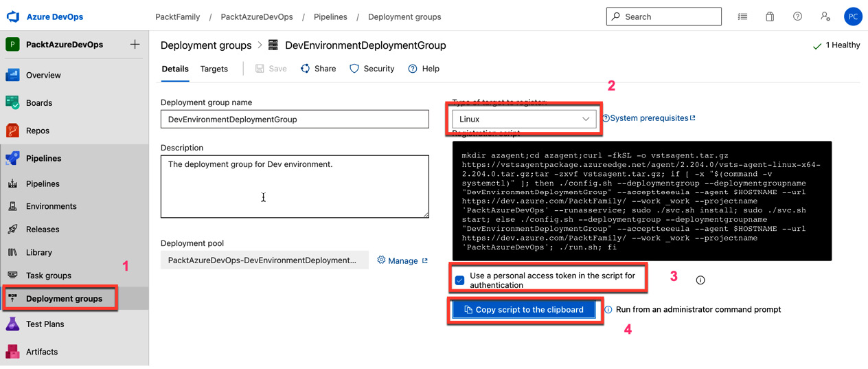Open the Linux target type dropdown
The width and height of the screenshot is (868, 369).
point(525,119)
